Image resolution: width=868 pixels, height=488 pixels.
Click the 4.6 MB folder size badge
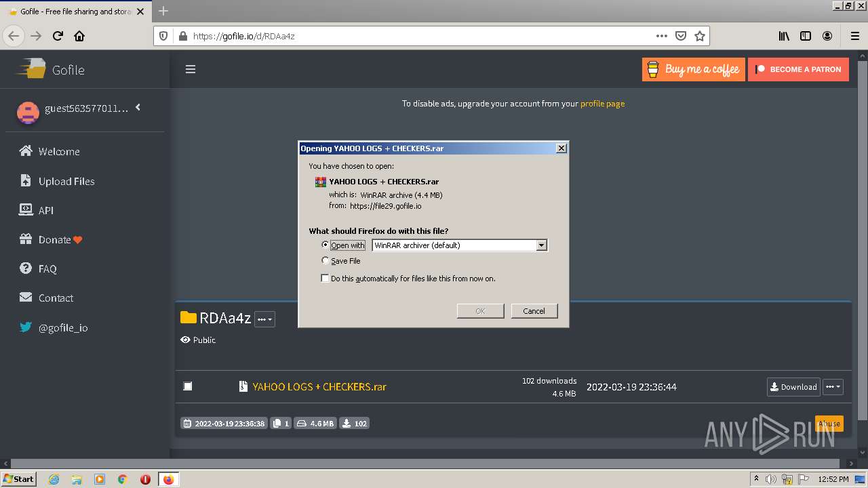pyautogui.click(x=315, y=423)
